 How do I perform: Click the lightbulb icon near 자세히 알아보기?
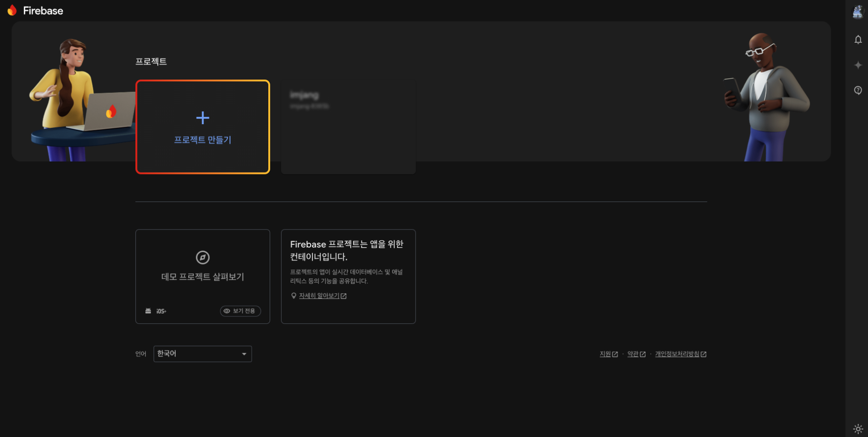click(x=294, y=296)
